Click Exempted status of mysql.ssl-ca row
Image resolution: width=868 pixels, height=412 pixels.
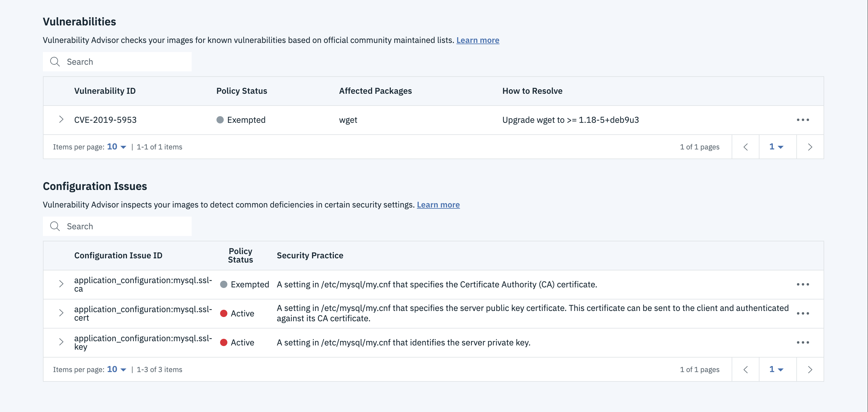[x=245, y=285]
